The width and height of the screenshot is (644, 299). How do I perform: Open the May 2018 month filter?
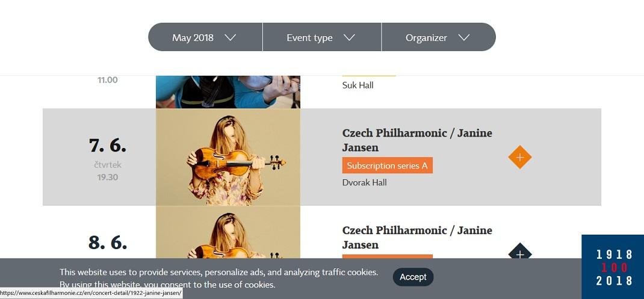point(193,37)
